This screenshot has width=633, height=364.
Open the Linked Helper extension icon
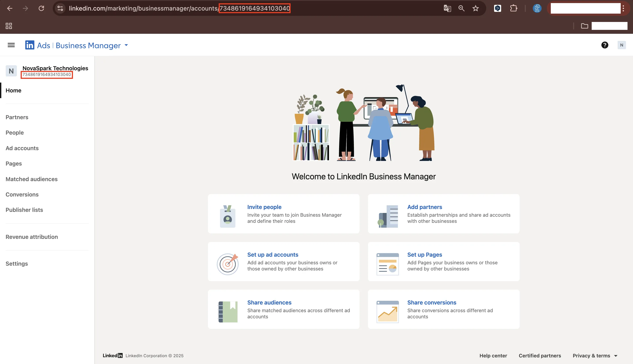(x=537, y=8)
